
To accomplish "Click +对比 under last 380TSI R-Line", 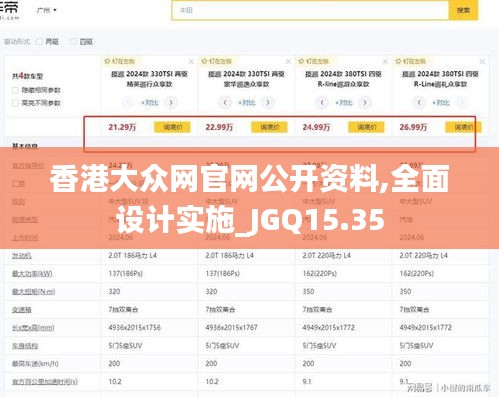I will coord(441,103).
